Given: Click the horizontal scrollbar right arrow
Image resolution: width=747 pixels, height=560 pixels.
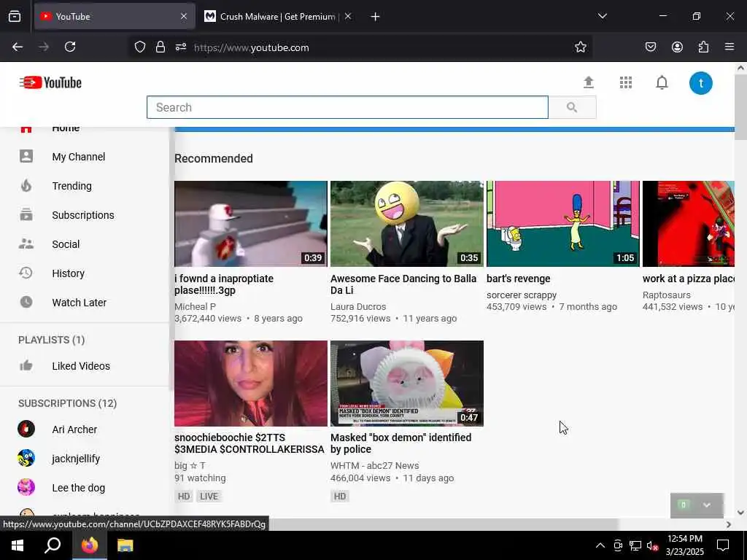Looking at the screenshot, I should coord(729,524).
